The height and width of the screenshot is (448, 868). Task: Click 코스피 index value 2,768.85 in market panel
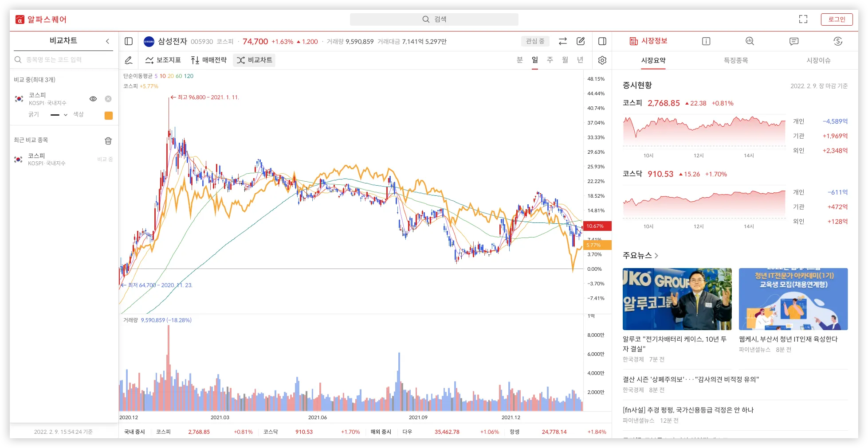664,103
